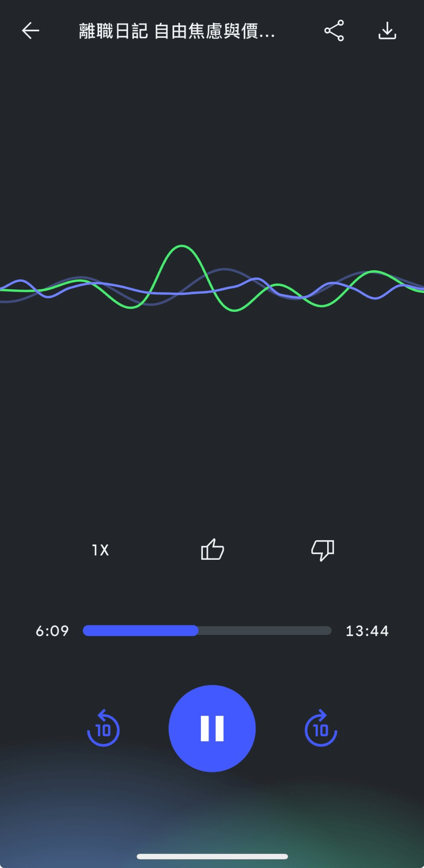Tap the total duration 13:44
424x868 pixels.
tap(367, 631)
